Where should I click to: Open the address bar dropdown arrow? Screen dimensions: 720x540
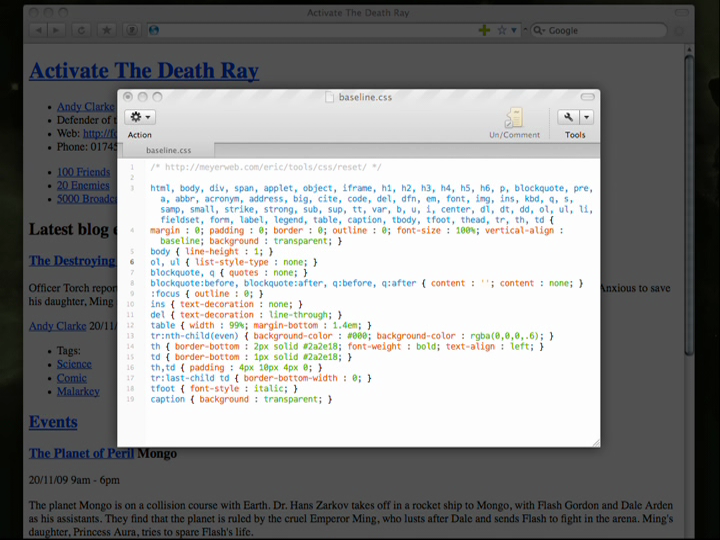pyautogui.click(x=514, y=30)
